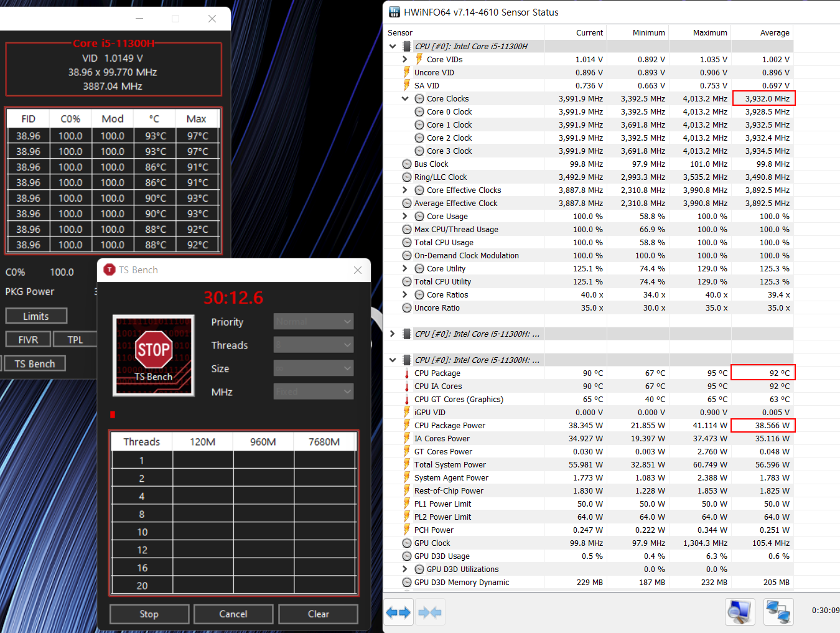
Task: Collapse the first CPU [#0] sensor group
Action: click(393, 46)
